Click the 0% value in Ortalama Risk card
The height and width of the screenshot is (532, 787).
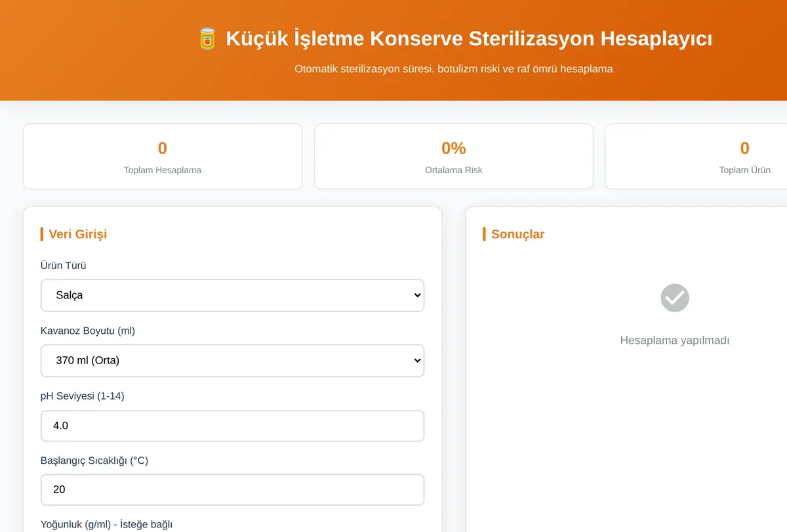tap(453, 148)
